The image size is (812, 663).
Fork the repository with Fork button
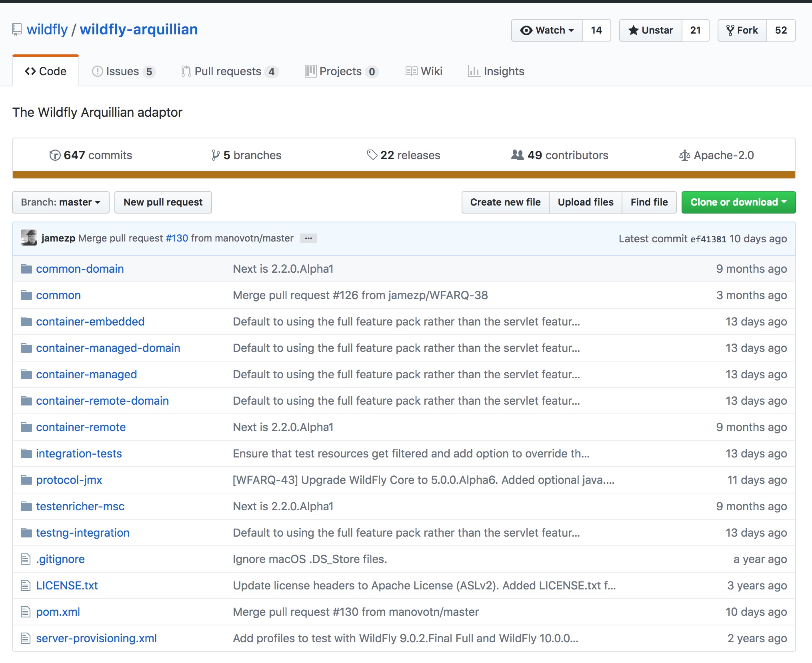[x=742, y=30]
